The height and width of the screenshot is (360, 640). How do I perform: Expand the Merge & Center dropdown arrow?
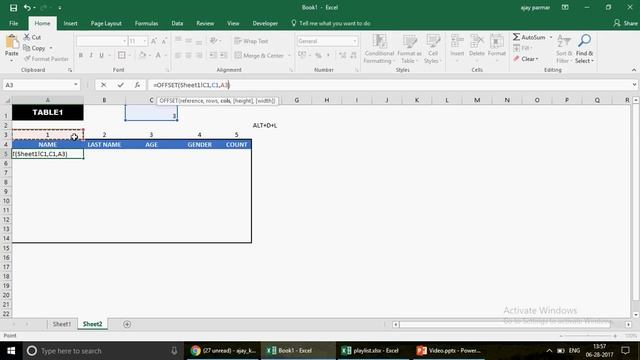point(289,55)
